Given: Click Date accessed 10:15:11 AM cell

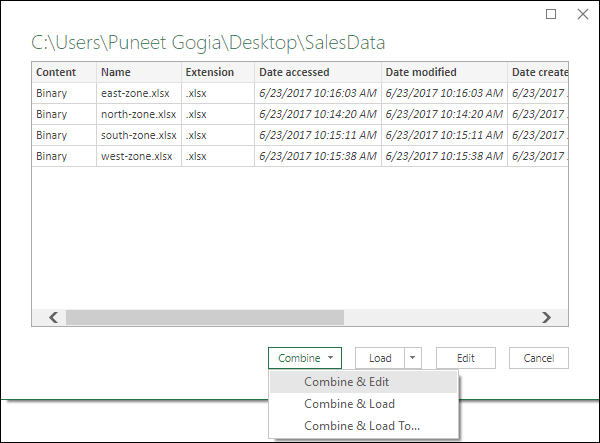Looking at the screenshot, I should pos(318,135).
